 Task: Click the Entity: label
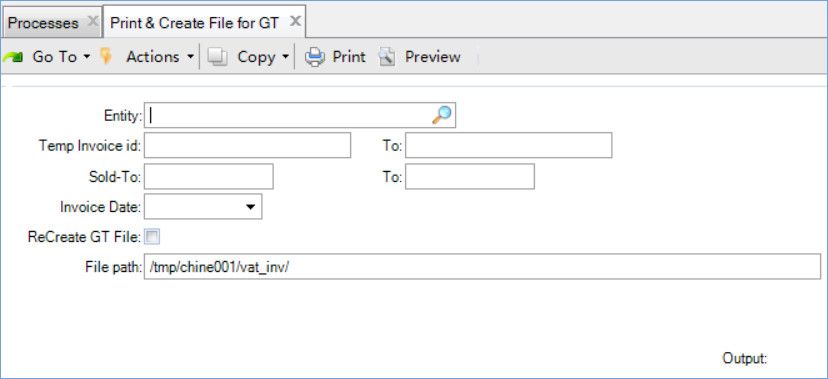click(x=123, y=116)
